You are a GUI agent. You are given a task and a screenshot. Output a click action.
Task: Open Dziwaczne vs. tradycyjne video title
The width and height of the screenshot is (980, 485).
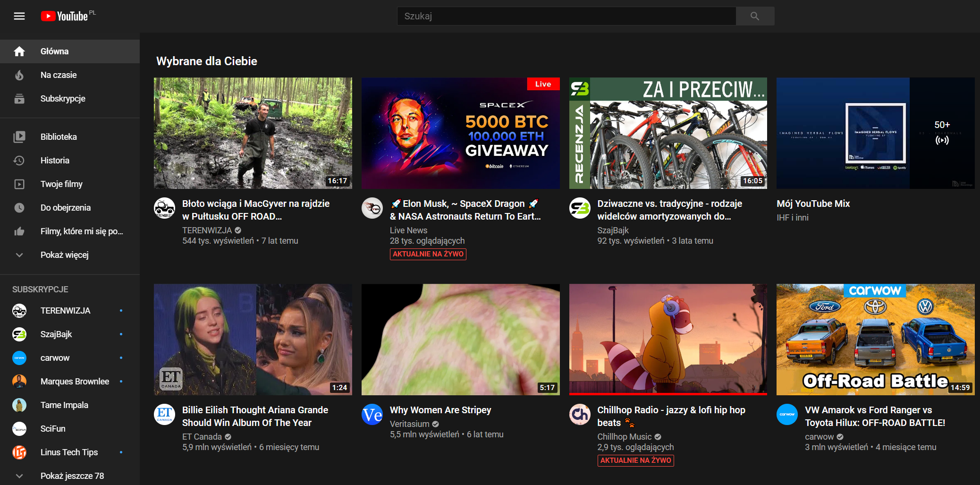669,210
